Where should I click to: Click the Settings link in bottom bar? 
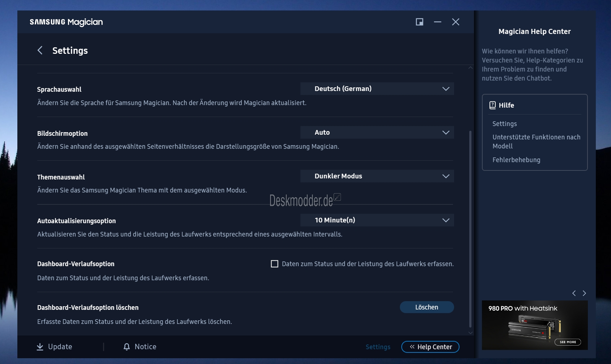click(x=378, y=347)
